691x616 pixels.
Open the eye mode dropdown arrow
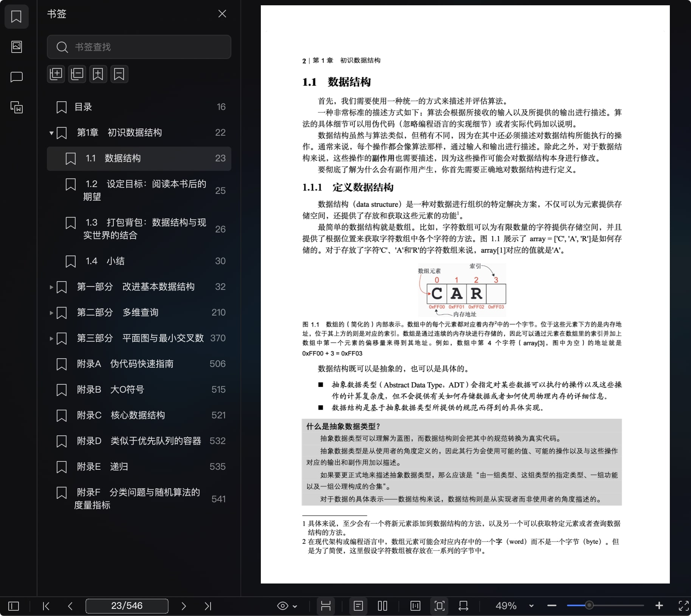(x=295, y=607)
